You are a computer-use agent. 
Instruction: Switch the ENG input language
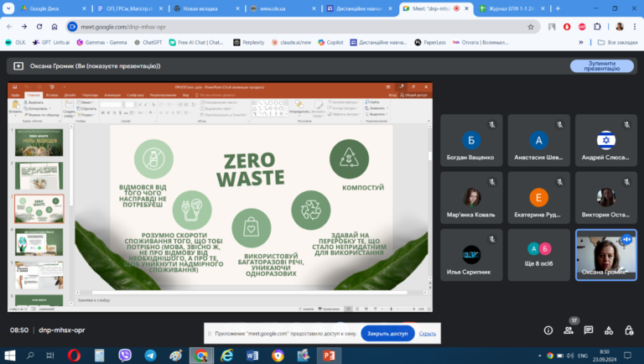[583, 356]
